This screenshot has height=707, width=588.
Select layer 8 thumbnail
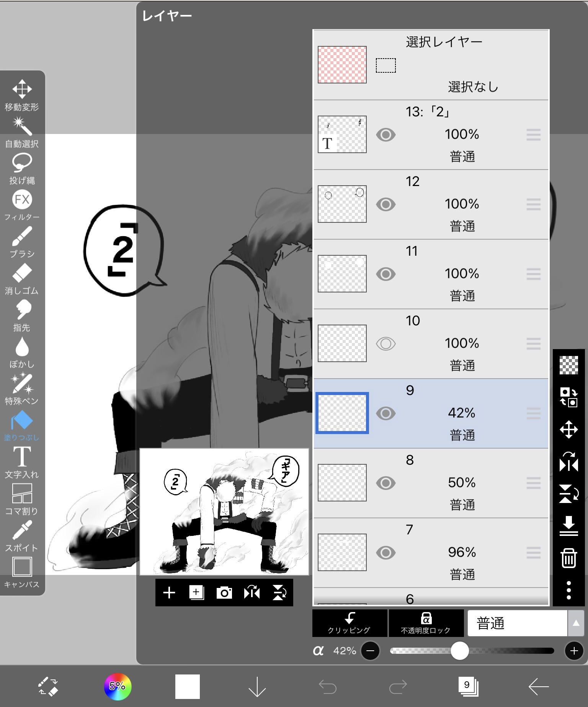point(342,483)
